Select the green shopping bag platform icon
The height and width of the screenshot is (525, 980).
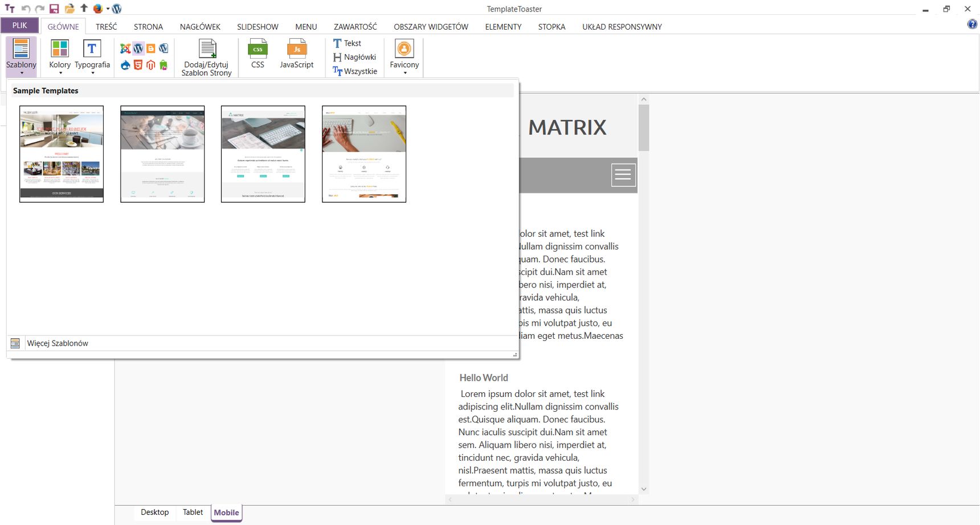(x=164, y=65)
